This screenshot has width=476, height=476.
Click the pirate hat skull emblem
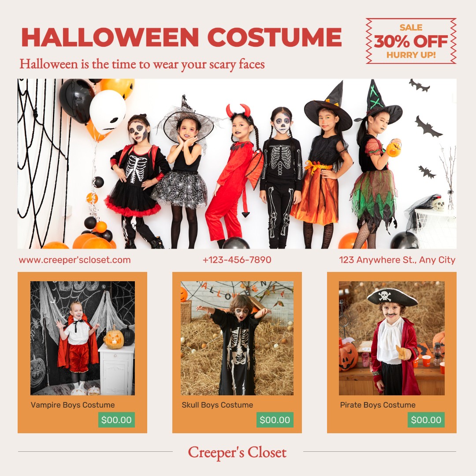[x=385, y=296]
